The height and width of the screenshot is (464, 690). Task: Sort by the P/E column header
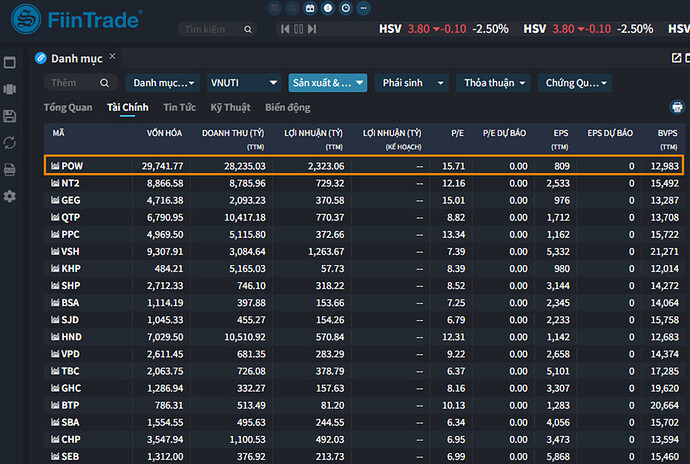pyautogui.click(x=457, y=133)
